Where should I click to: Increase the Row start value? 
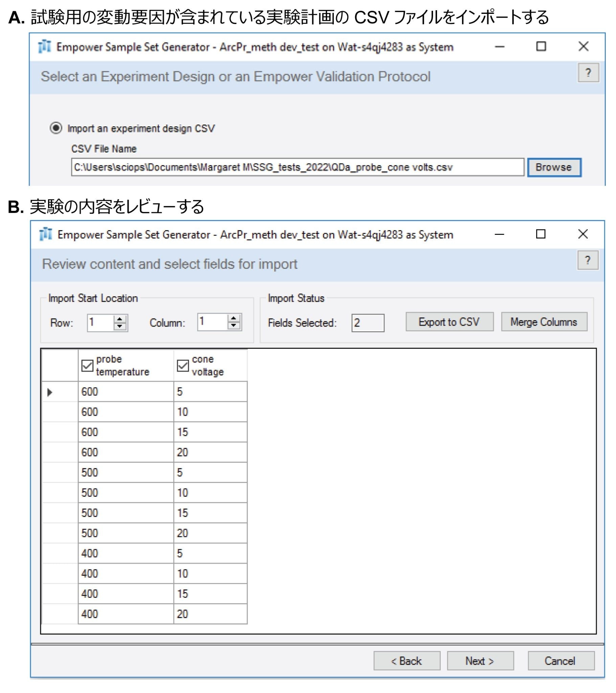120,319
